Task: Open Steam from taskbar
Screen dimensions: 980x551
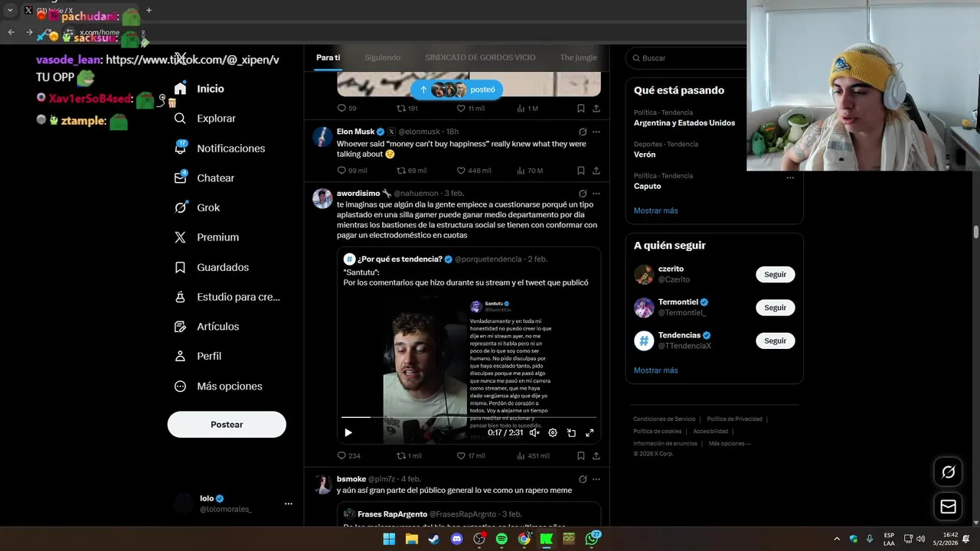Action: pos(434,539)
